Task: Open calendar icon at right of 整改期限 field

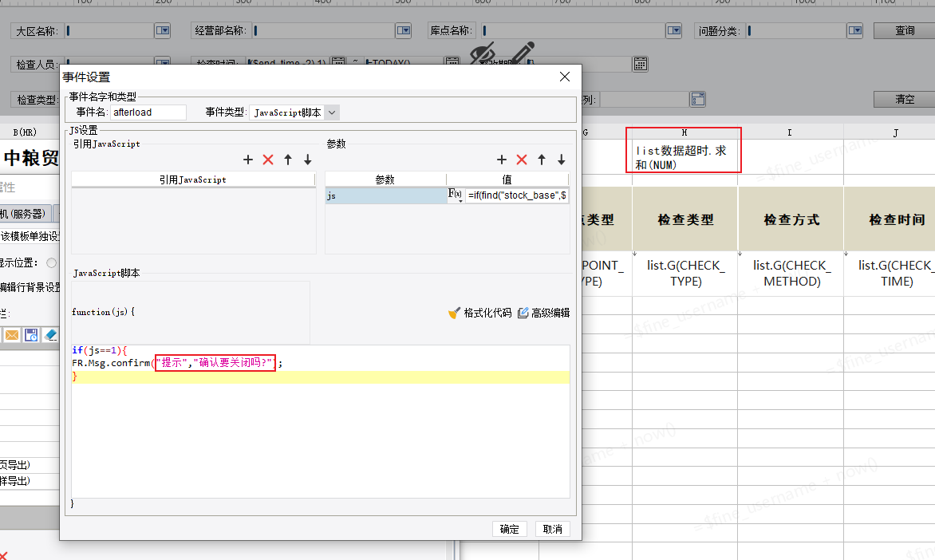Action: pos(641,64)
